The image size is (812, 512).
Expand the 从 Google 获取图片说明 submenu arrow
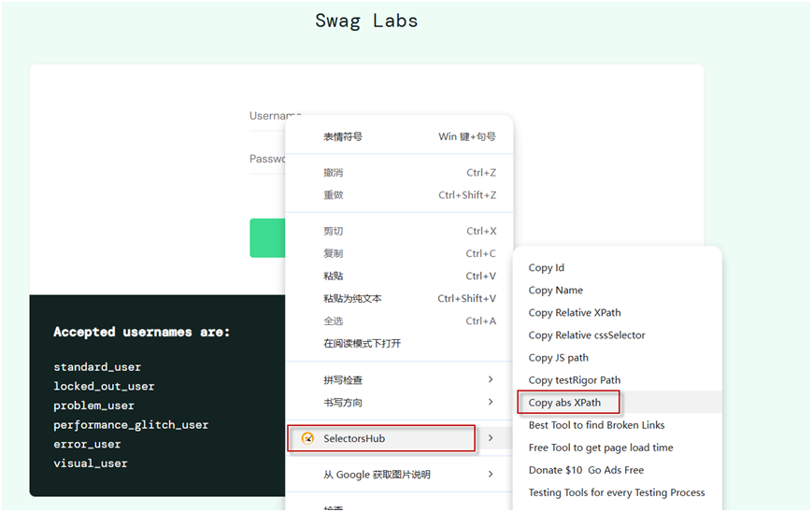click(x=491, y=475)
